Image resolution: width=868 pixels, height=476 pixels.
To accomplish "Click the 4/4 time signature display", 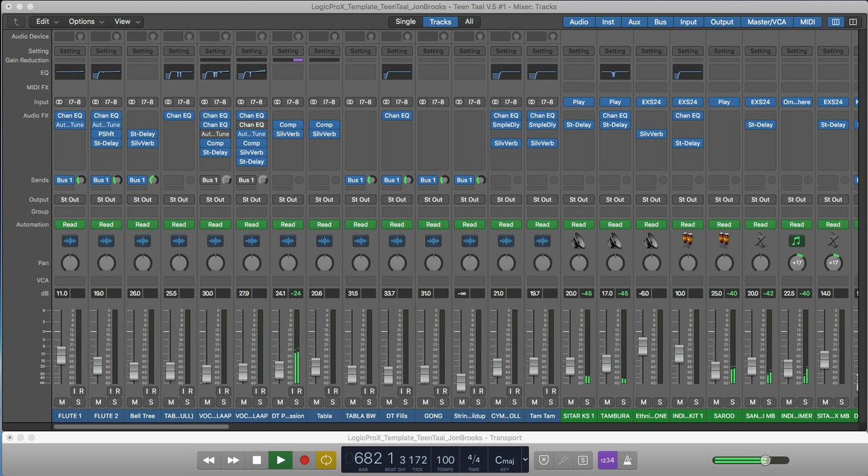I will click(474, 459).
